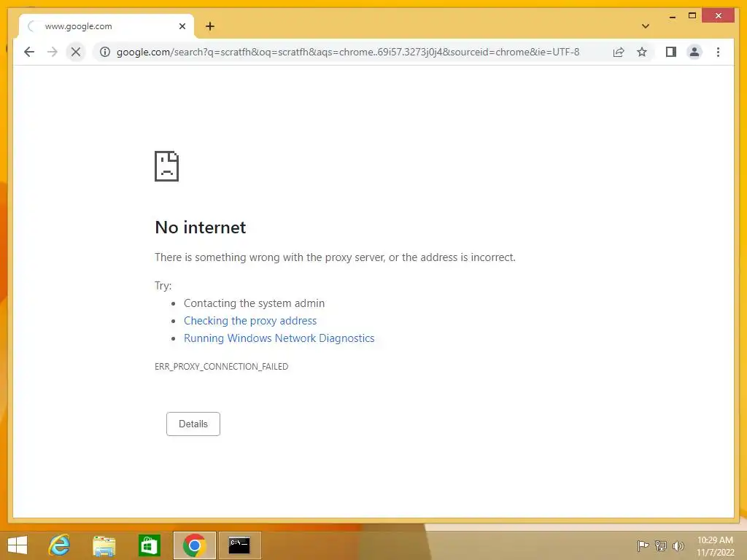Open Action Center flag icon in tray
Image resolution: width=747 pixels, height=560 pixels.
click(x=643, y=545)
